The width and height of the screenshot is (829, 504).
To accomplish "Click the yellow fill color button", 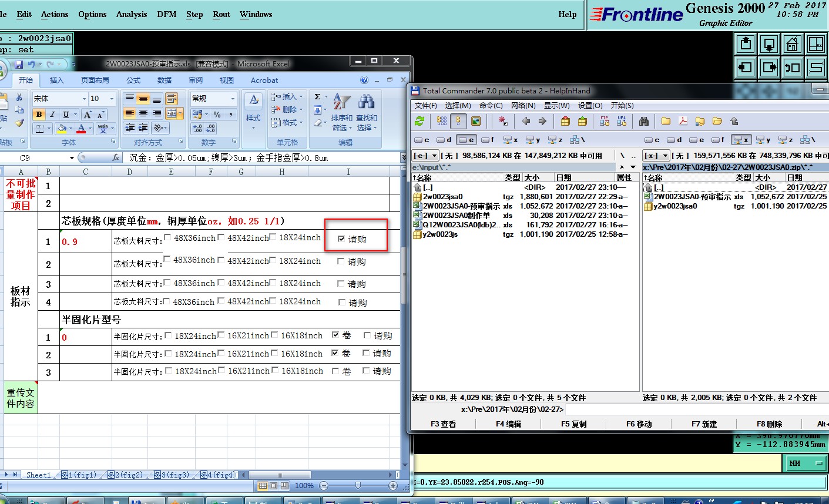I will tap(61, 129).
